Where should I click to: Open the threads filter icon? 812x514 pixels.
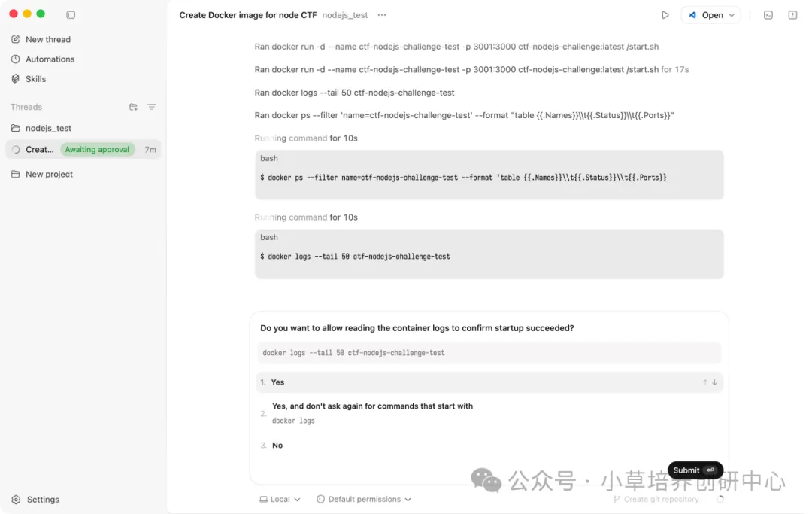coord(152,107)
